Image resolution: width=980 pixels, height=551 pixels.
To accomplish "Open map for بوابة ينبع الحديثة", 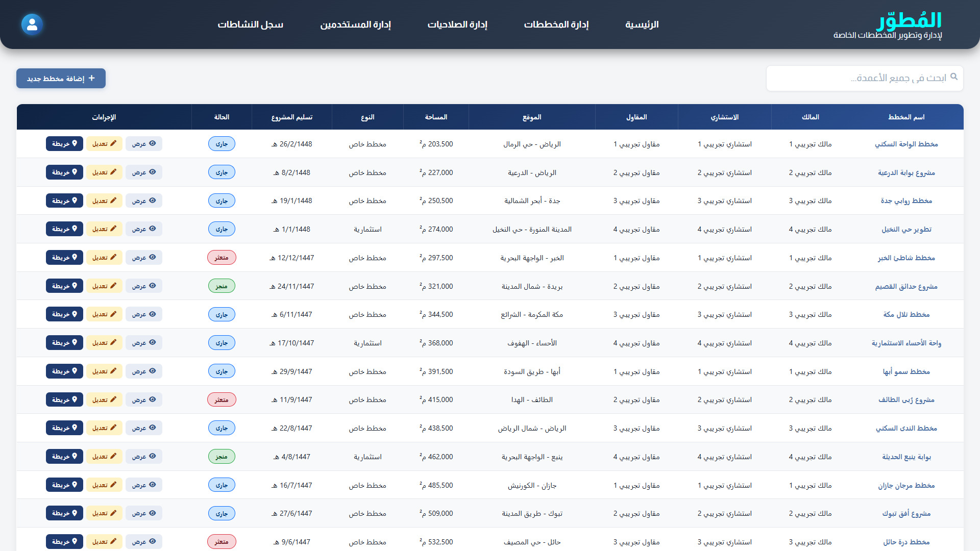I will pyautogui.click(x=64, y=457).
